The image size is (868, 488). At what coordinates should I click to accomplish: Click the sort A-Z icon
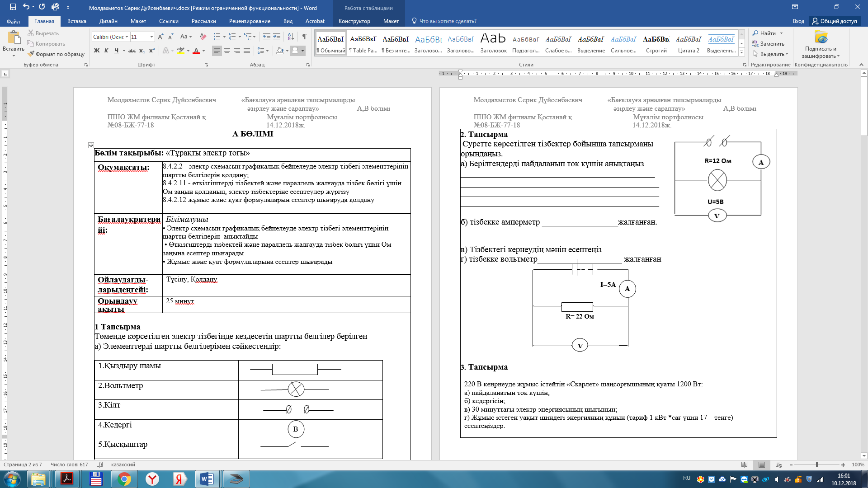tap(291, 37)
